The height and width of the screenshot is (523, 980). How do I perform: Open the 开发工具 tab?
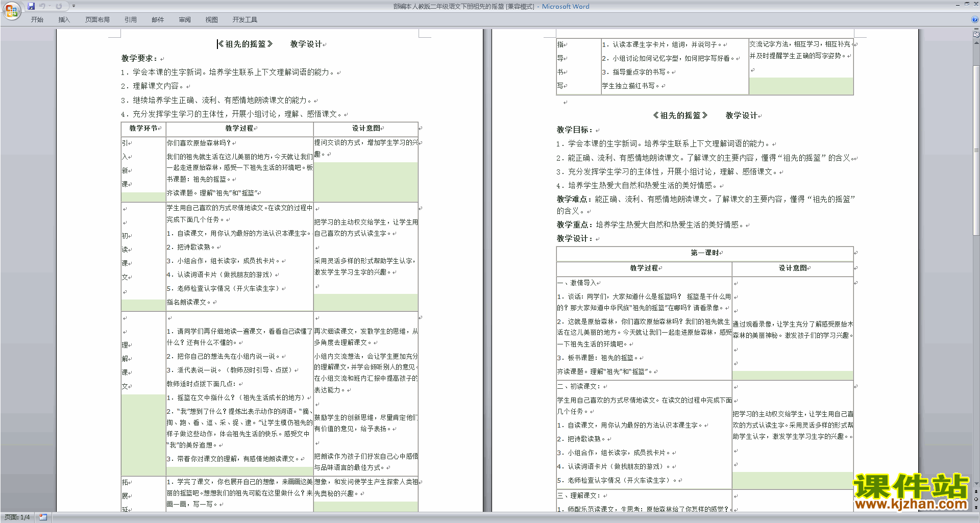tap(244, 20)
